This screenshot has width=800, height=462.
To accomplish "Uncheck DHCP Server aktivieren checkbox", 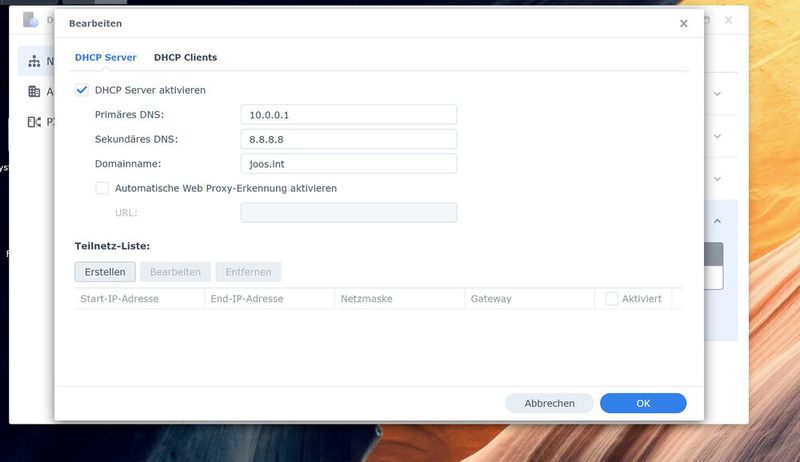I will pyautogui.click(x=82, y=90).
